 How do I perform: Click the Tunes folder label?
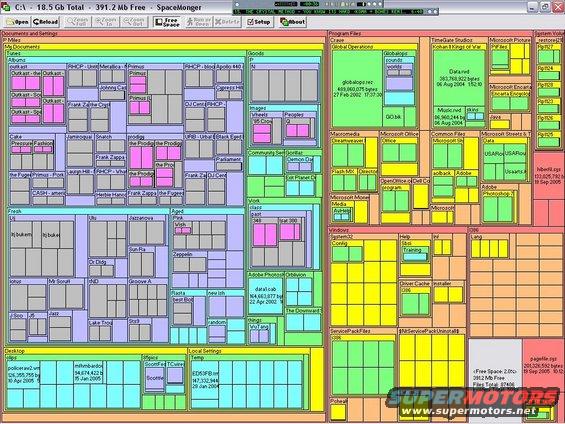pos(14,53)
